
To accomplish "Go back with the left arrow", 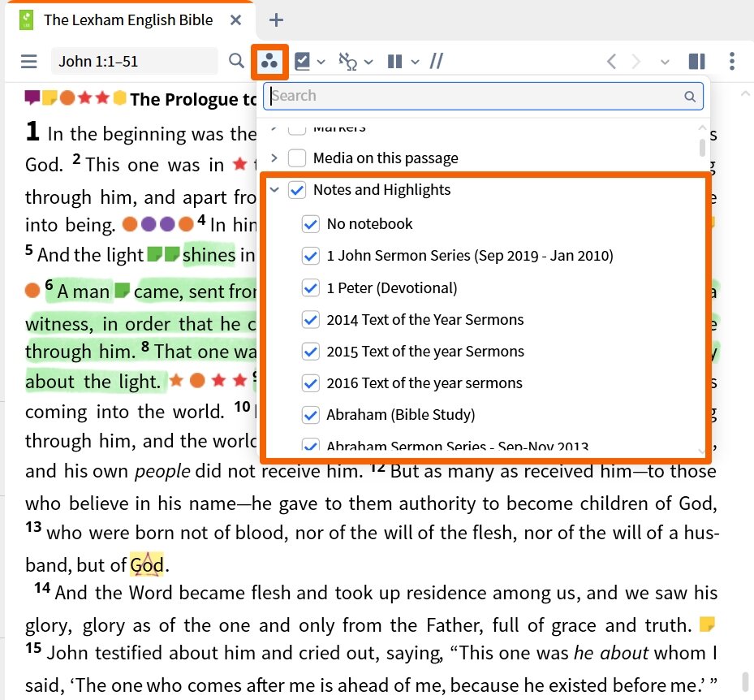I will 612,62.
